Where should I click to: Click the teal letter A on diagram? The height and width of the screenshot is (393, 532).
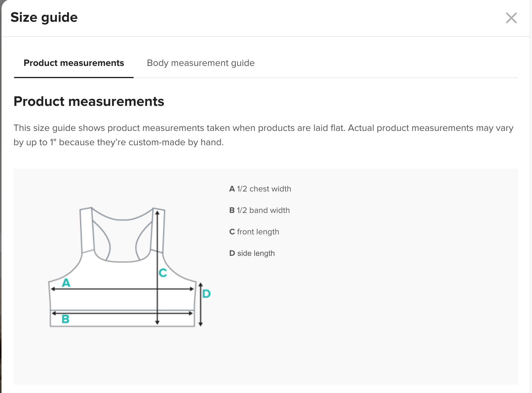(66, 282)
